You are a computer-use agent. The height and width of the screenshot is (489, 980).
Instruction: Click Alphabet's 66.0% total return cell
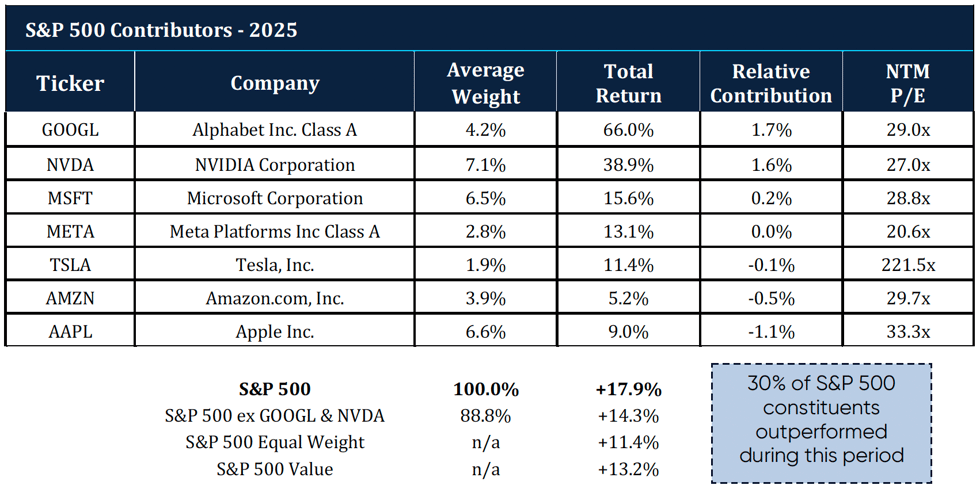coord(629,130)
